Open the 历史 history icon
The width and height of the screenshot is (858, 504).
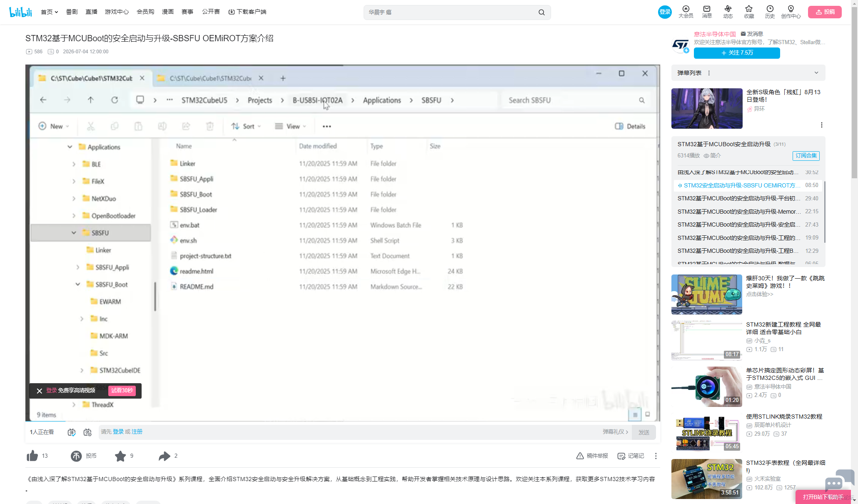(770, 12)
